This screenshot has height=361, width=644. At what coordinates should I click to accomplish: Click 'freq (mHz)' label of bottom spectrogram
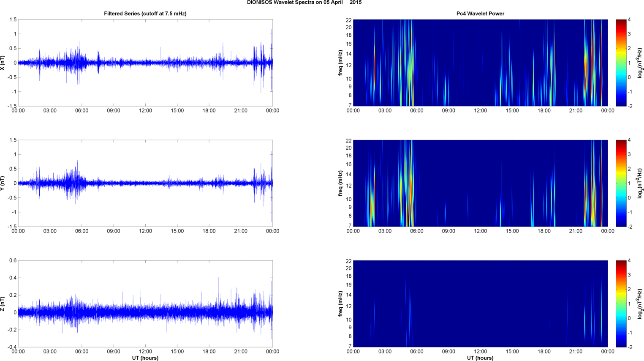pos(340,304)
